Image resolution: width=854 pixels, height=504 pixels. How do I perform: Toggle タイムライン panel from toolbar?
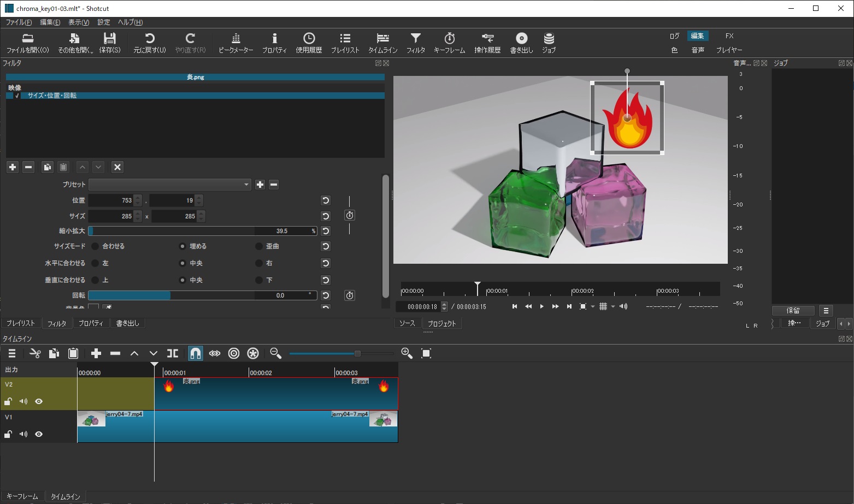coord(383,43)
